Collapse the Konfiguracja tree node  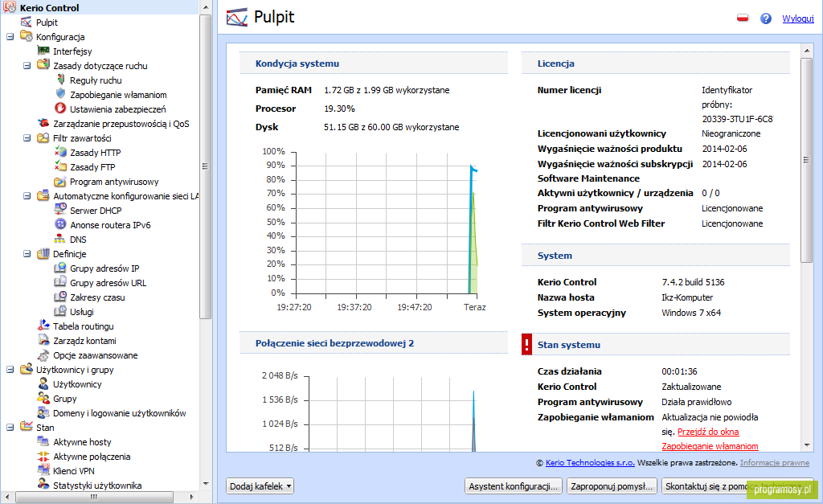click(x=10, y=37)
